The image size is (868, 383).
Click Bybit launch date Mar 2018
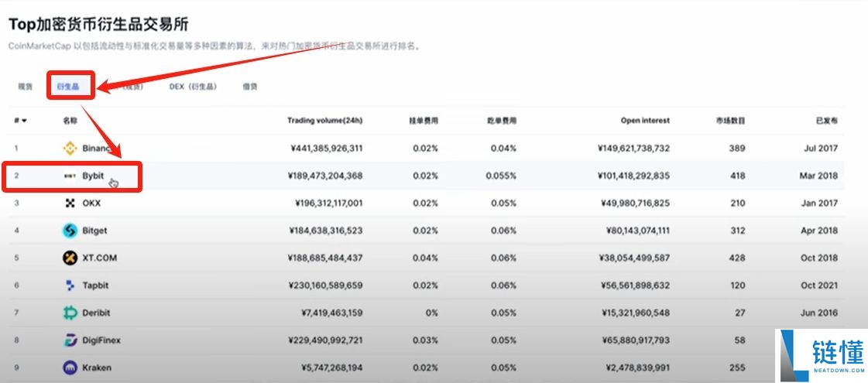818,176
